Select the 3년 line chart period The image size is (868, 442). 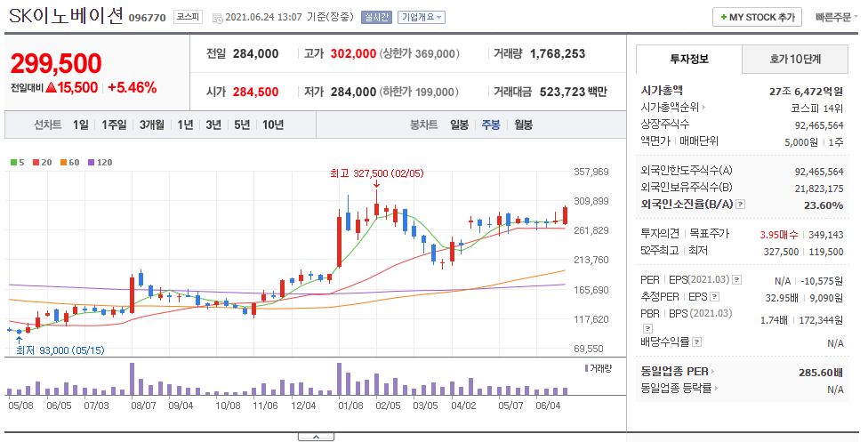213,125
